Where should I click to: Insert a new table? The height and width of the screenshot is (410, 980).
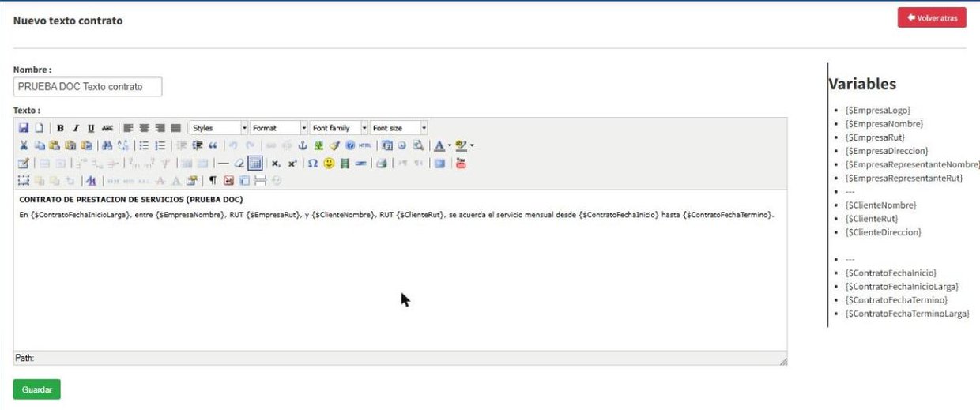[23, 164]
